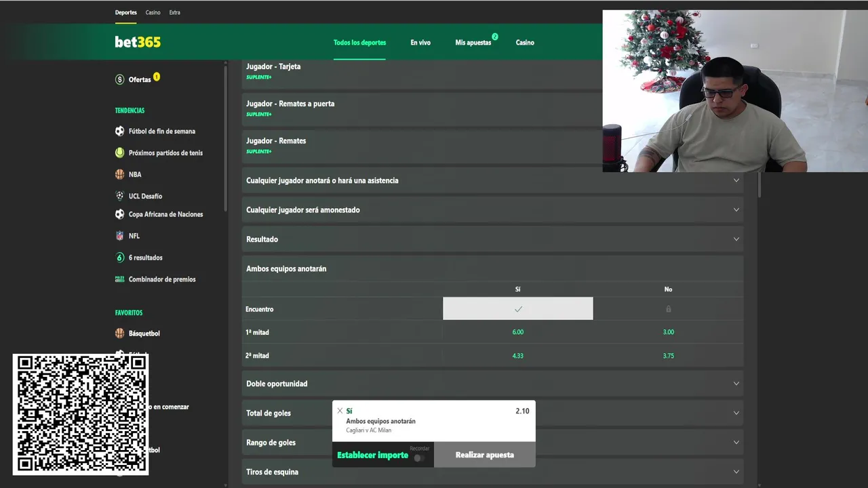Click the webcam video overlay
The height and width of the screenshot is (488, 868).
[735, 91]
